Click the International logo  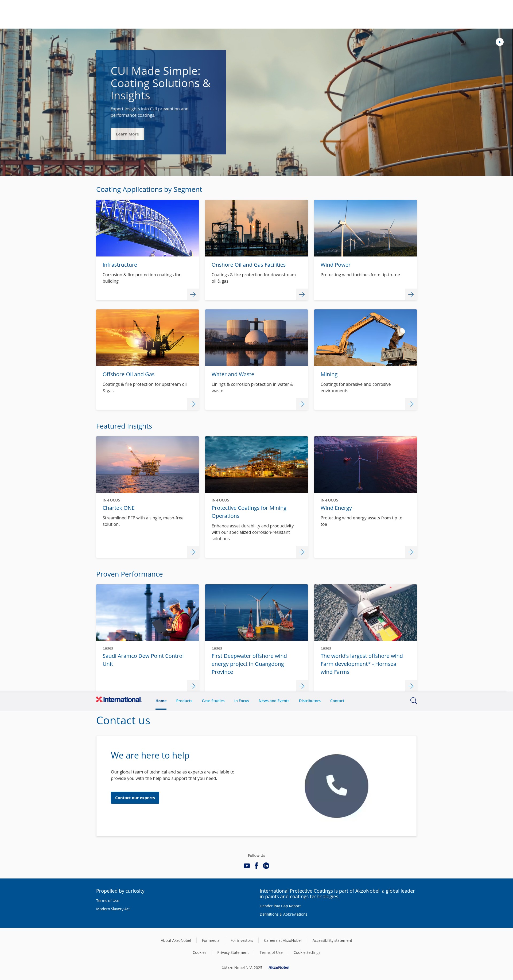tap(119, 700)
